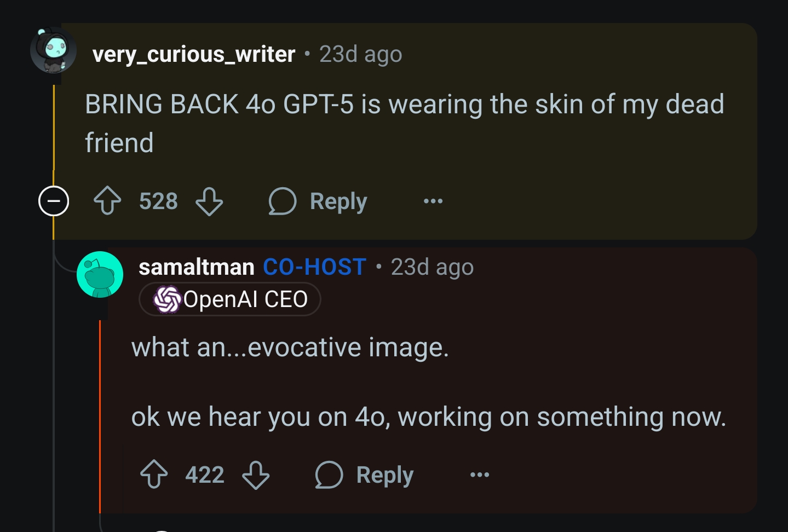This screenshot has height=532, width=788.
Task: Click the CO-HOST label
Action: [315, 267]
